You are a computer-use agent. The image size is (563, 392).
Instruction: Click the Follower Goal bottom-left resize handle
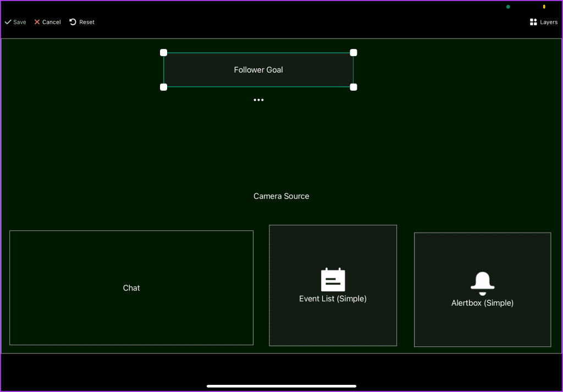tap(163, 87)
